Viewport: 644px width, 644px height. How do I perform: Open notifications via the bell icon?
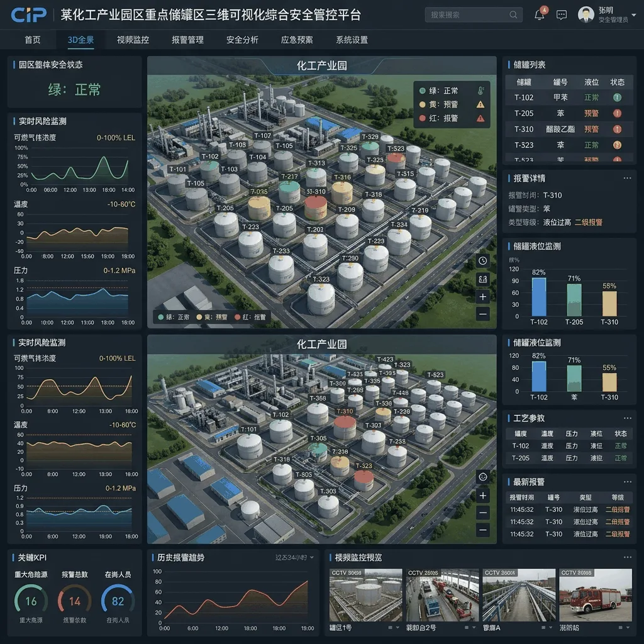539,15
